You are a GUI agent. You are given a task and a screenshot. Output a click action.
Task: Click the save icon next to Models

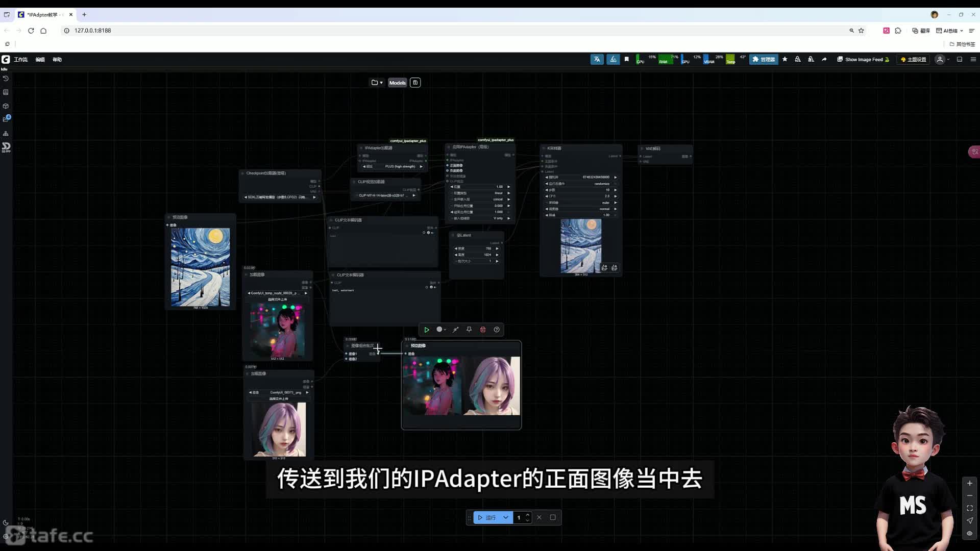tap(415, 83)
